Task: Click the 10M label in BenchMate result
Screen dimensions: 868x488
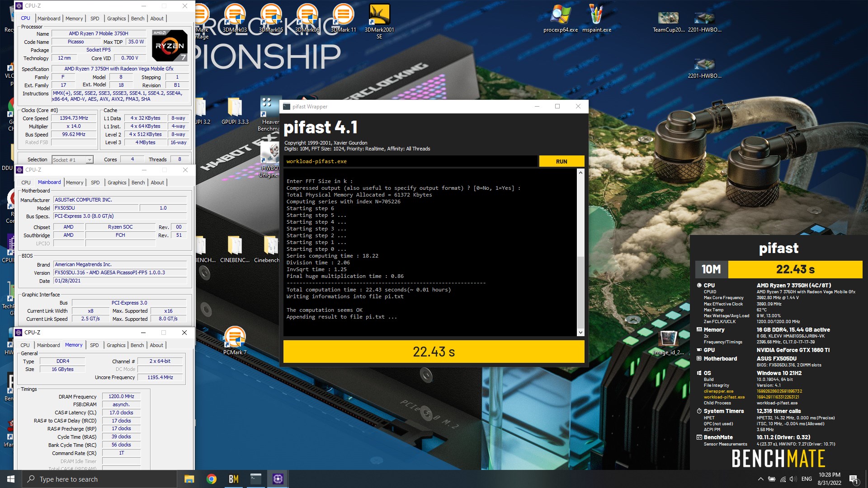Action: click(x=711, y=269)
